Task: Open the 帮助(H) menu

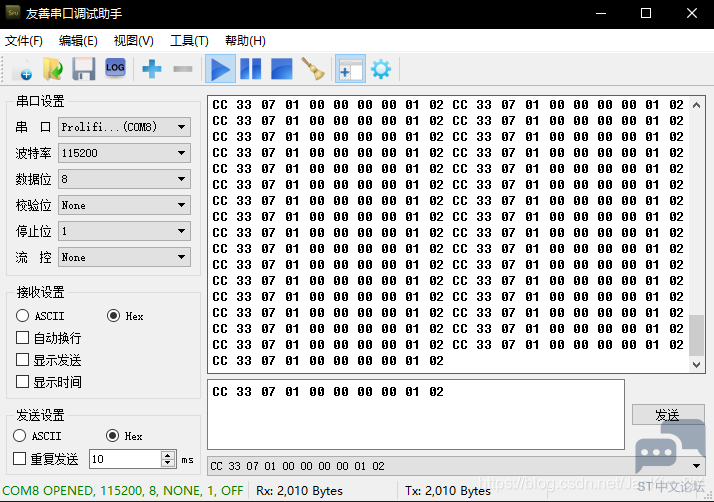Action: coord(245,41)
